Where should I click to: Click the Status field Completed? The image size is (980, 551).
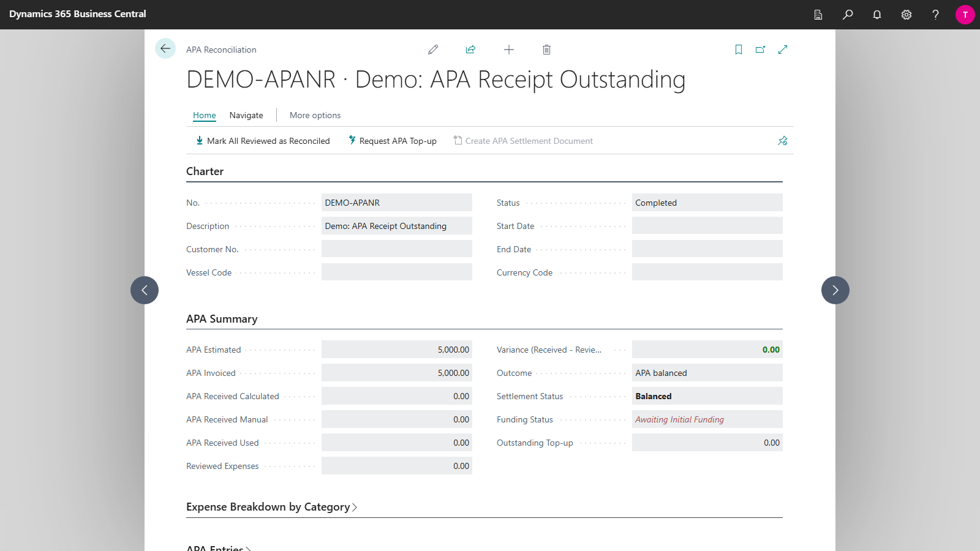707,203
